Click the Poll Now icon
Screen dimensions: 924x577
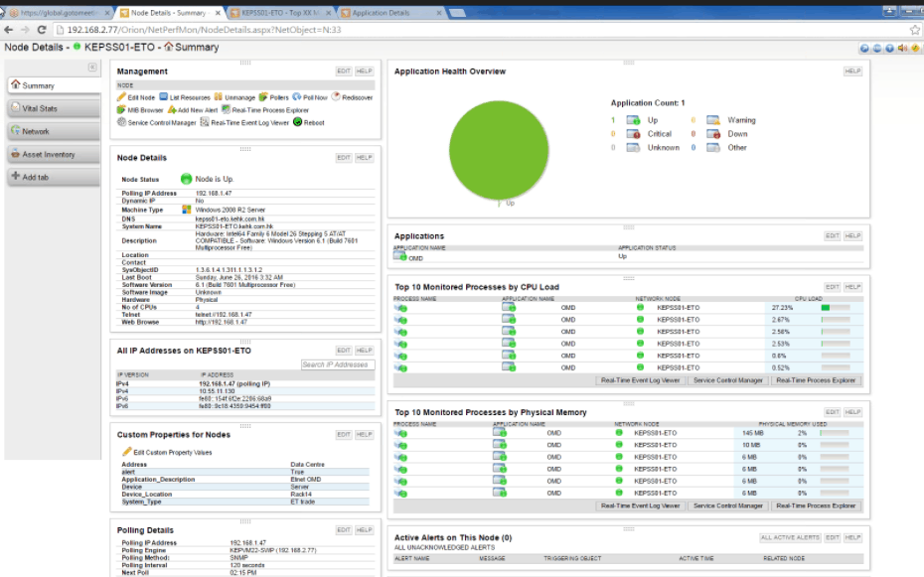[296, 97]
